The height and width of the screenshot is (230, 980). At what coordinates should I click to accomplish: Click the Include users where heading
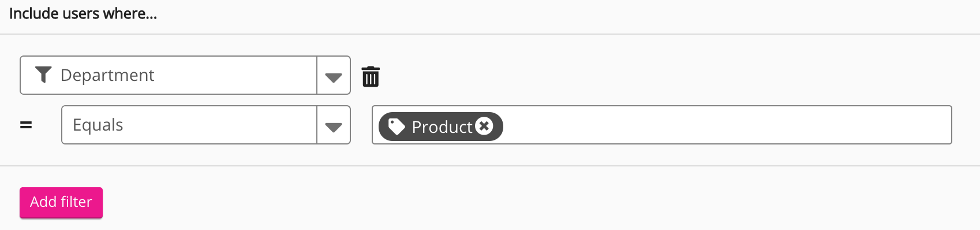click(83, 13)
